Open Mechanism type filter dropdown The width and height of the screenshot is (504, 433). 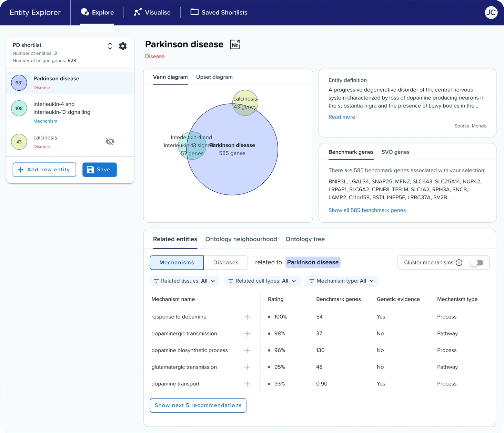(342, 281)
